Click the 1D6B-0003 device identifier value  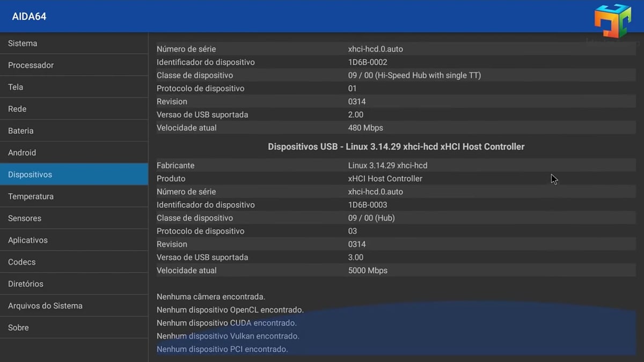(x=368, y=205)
